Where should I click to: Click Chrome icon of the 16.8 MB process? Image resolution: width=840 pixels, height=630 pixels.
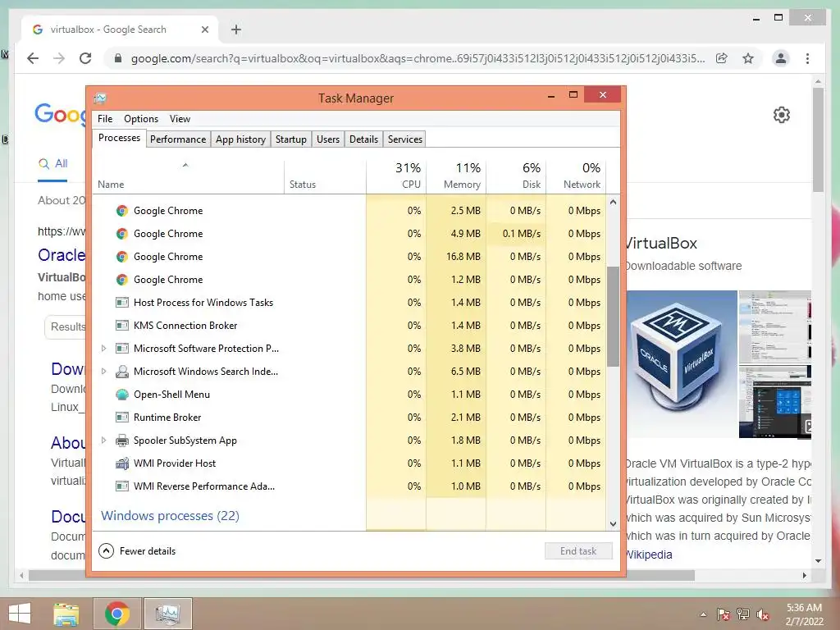click(122, 257)
